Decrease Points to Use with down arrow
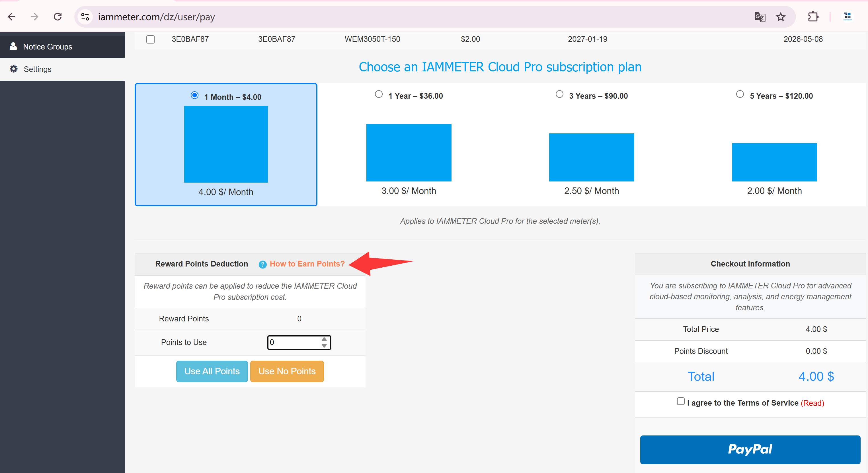868x473 pixels. point(324,346)
